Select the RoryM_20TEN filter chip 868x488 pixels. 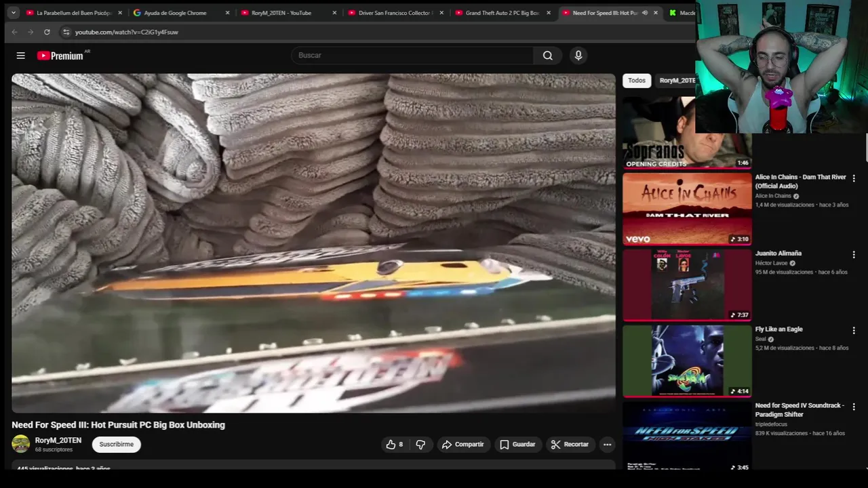(x=676, y=80)
